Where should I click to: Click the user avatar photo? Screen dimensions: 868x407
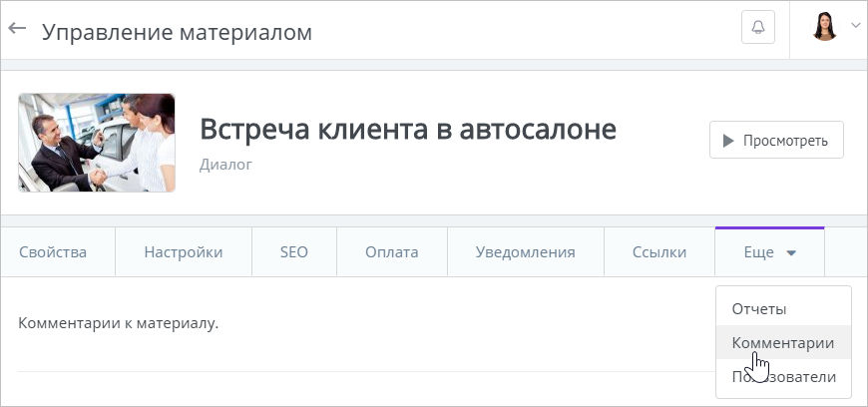pos(825,27)
